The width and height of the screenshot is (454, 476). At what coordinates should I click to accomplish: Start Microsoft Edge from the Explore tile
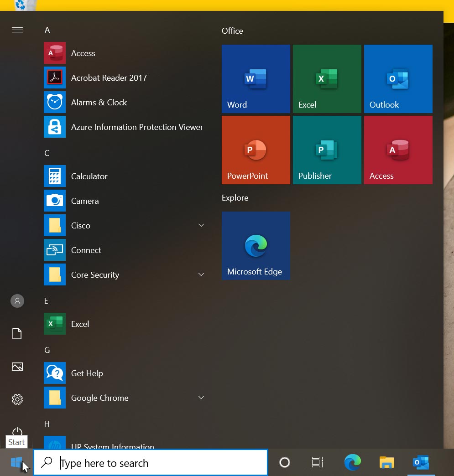click(x=256, y=245)
